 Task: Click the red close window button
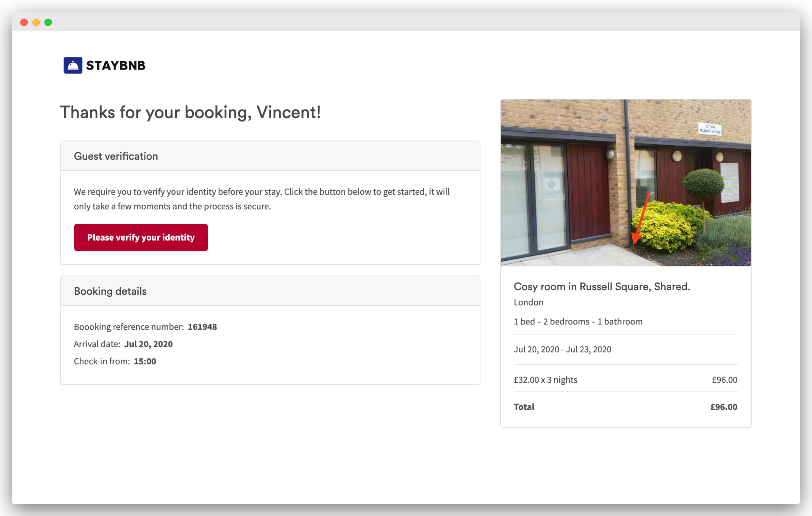coord(24,22)
